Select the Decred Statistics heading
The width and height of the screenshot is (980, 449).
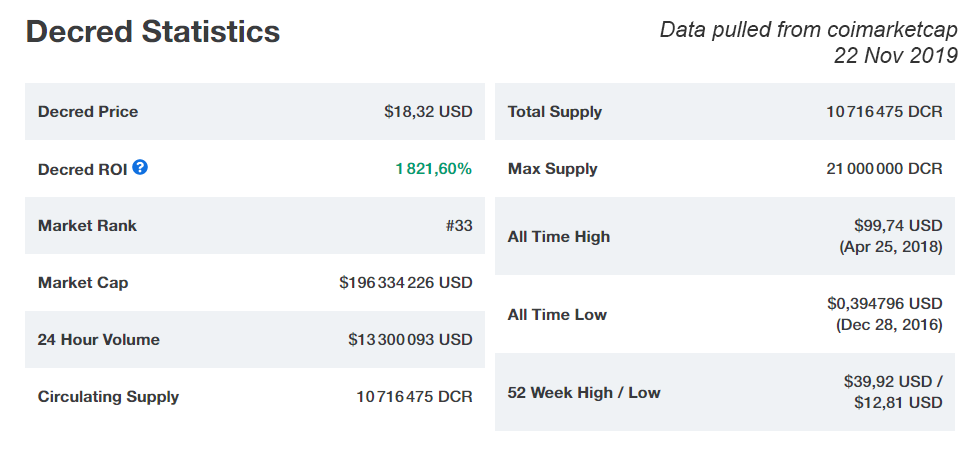(x=153, y=31)
